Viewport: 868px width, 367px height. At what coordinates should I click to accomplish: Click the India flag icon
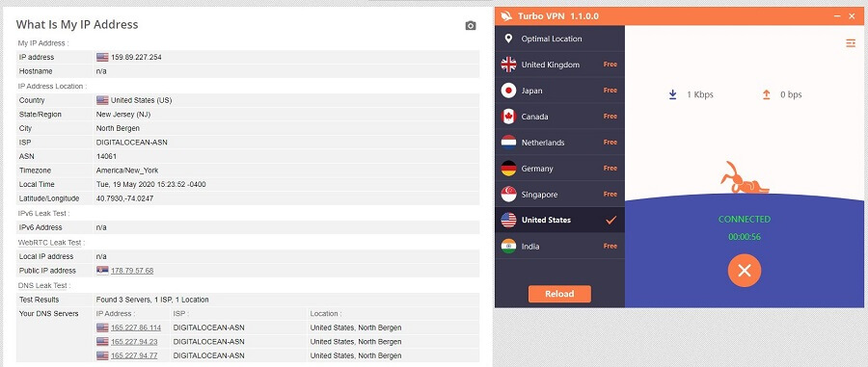pos(508,246)
